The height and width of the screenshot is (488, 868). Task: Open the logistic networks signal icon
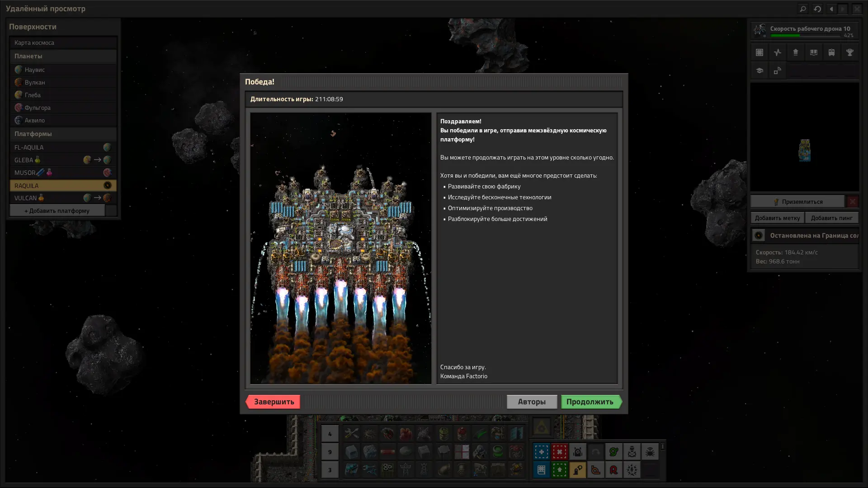(778, 70)
